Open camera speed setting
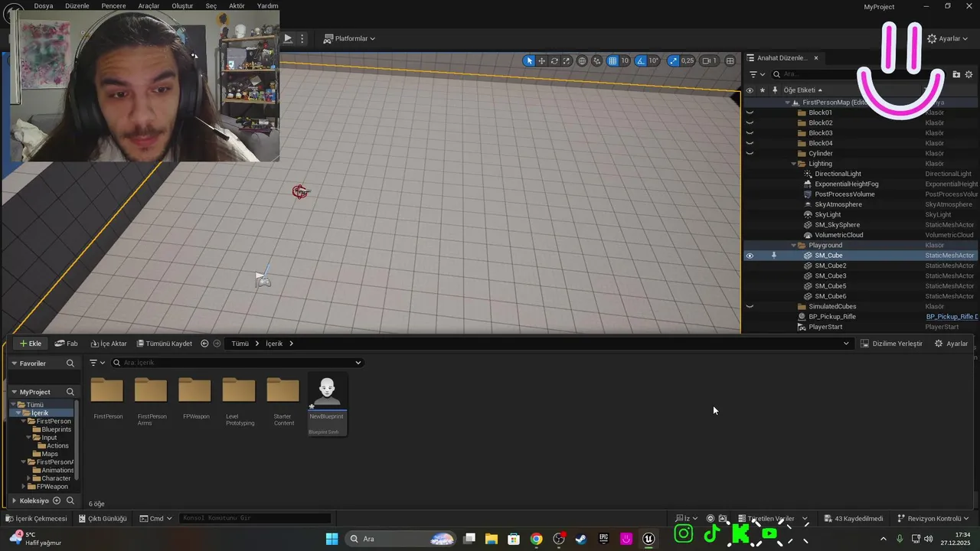 [710, 60]
